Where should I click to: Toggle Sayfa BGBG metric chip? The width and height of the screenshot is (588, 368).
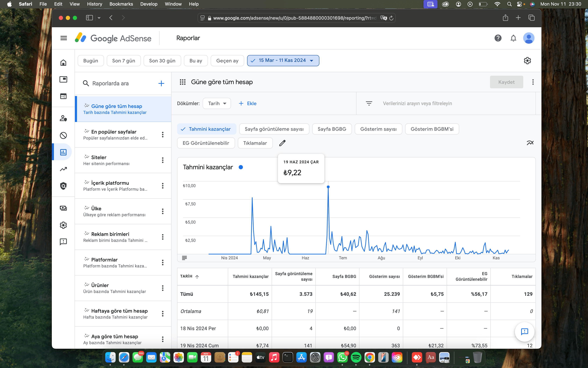click(x=332, y=129)
